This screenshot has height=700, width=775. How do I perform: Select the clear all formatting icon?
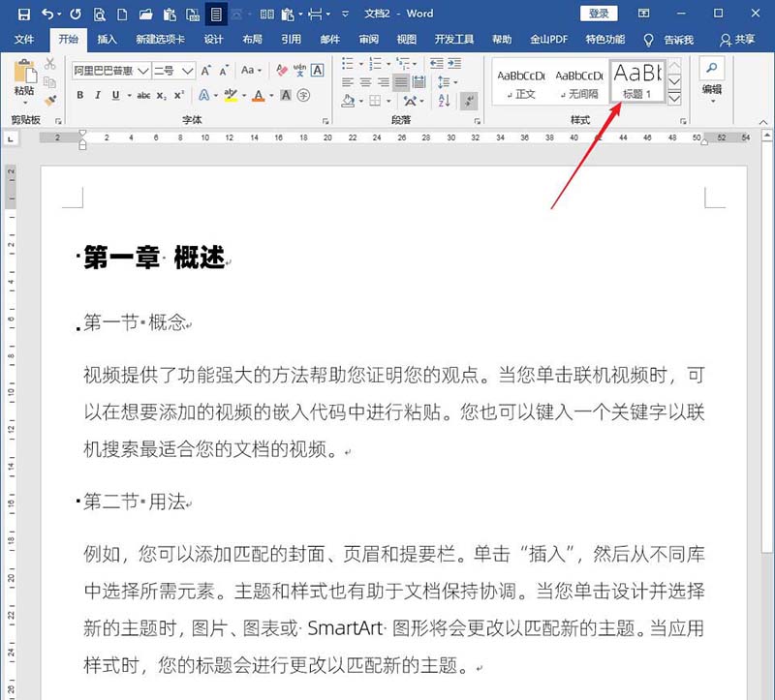280,70
